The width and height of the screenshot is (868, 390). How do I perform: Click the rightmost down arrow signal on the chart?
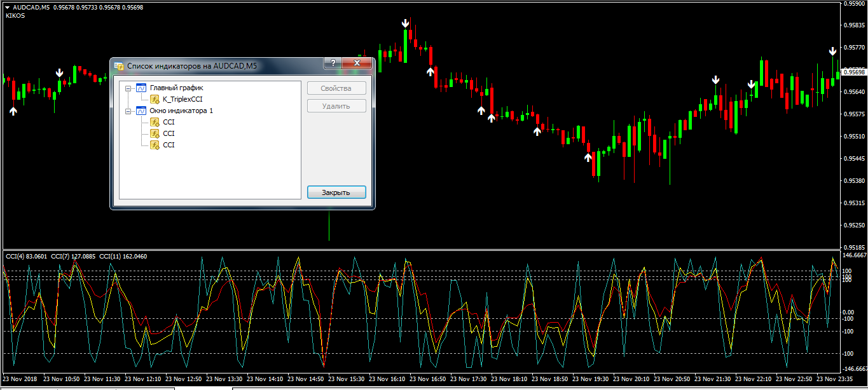pos(832,51)
